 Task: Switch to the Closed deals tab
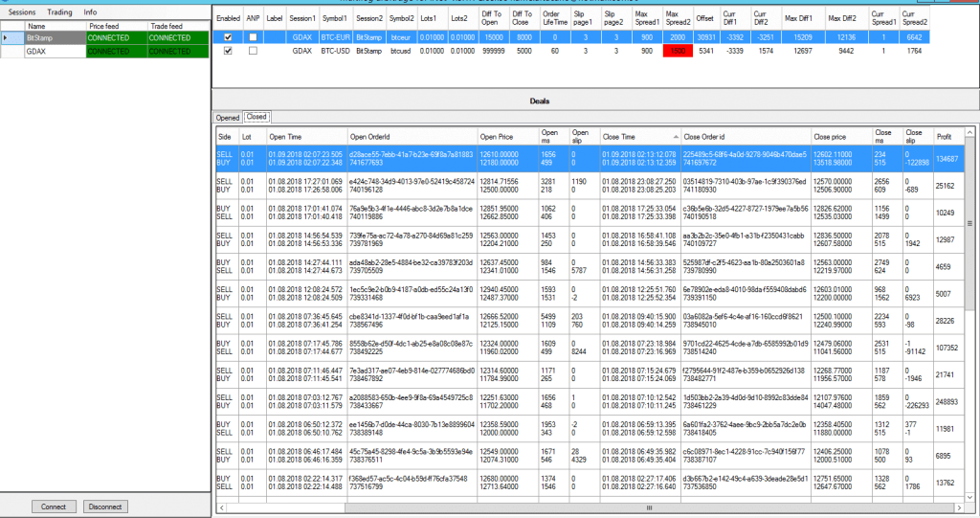[x=256, y=117]
